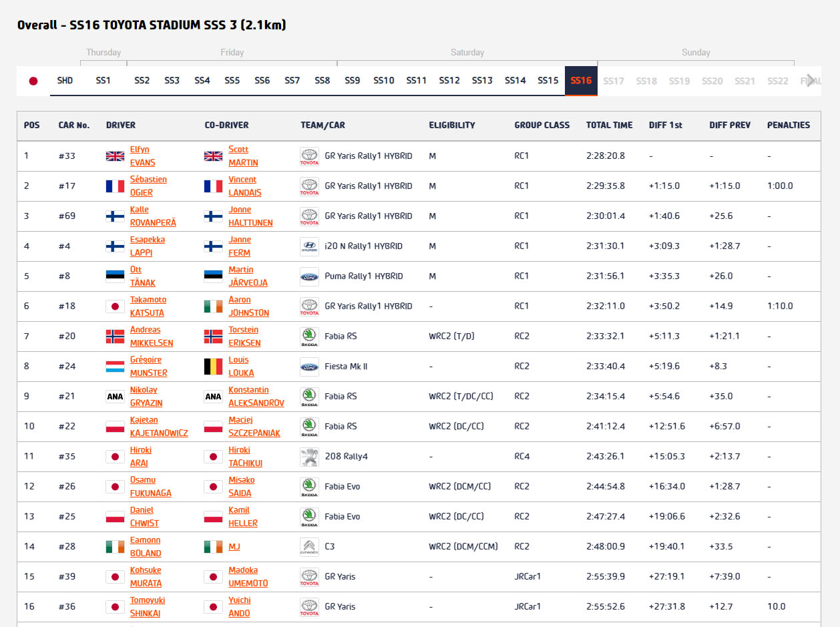Click the TOTAL TIME column header
Image resolution: width=840 pixels, height=627 pixels.
pyautogui.click(x=609, y=125)
